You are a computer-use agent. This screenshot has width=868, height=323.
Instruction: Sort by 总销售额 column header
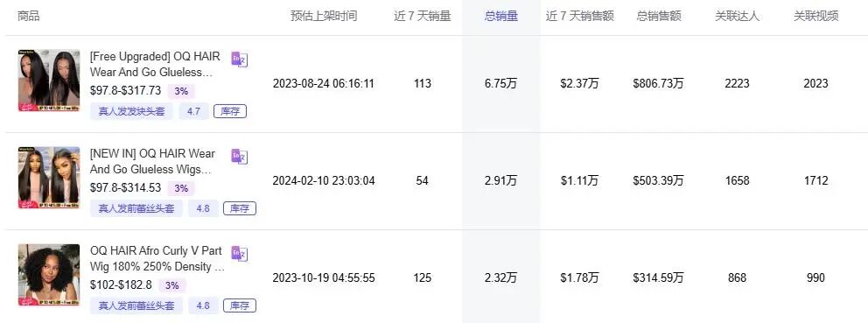click(659, 16)
